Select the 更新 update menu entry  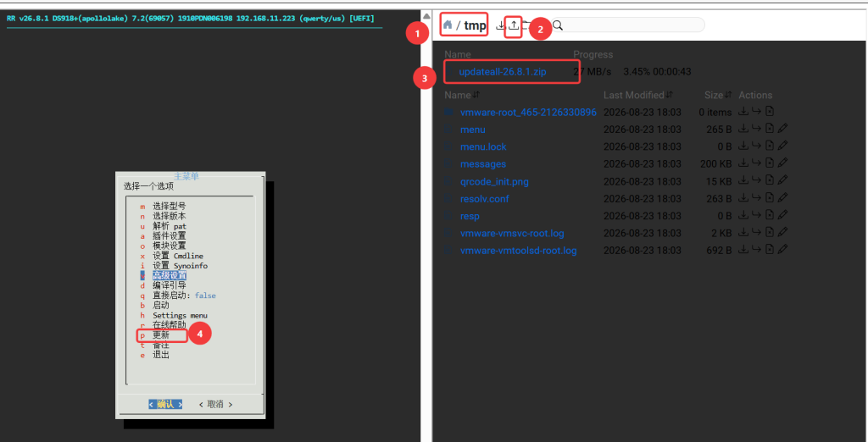point(161,335)
